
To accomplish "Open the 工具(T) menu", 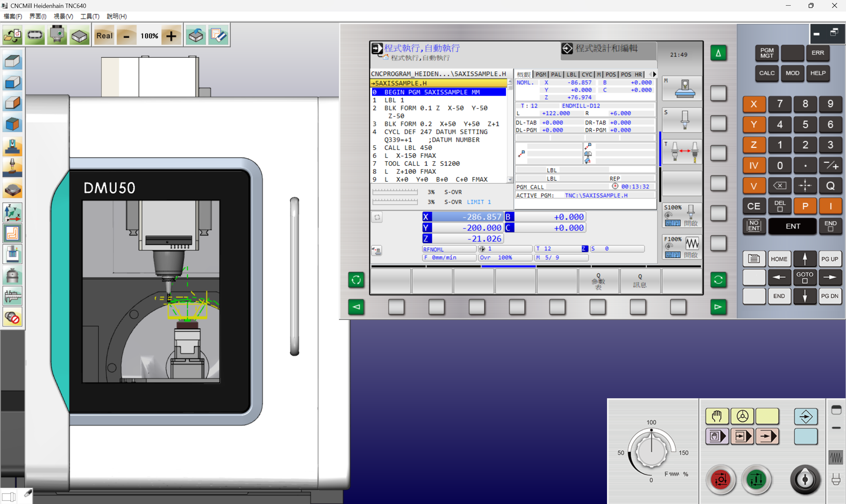I will pyautogui.click(x=90, y=16).
